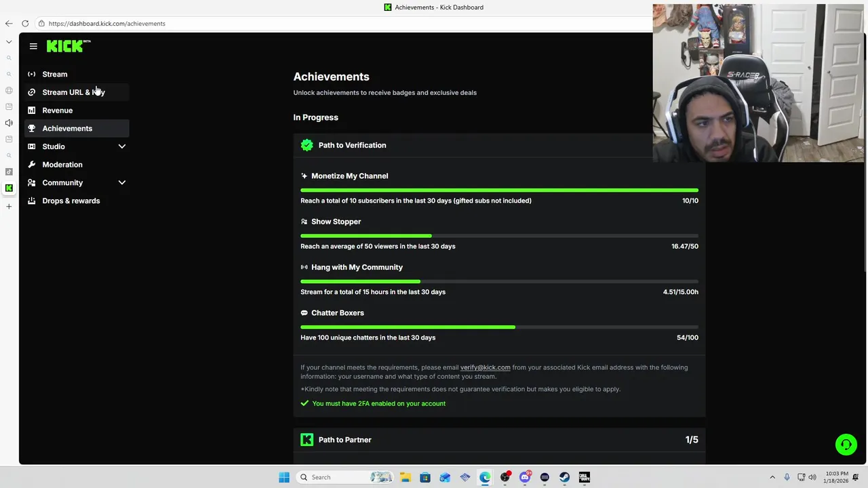Click the link icon for Stream URL & Key

pyautogui.click(x=31, y=92)
